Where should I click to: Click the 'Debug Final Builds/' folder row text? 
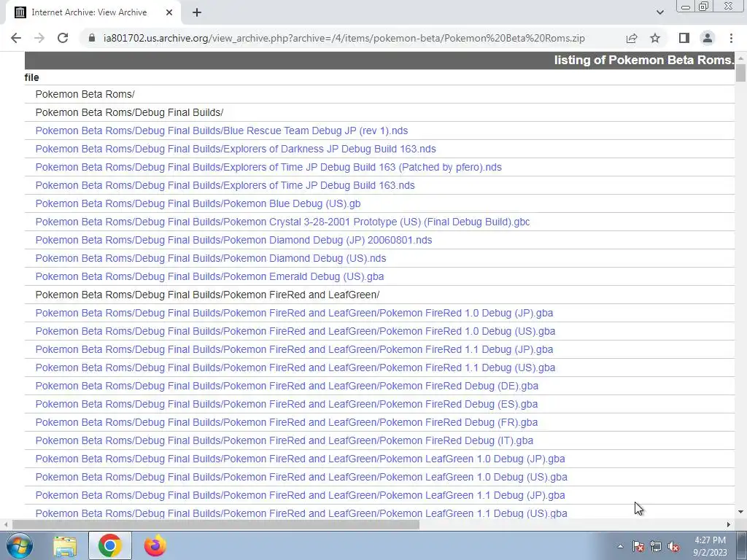pos(129,112)
